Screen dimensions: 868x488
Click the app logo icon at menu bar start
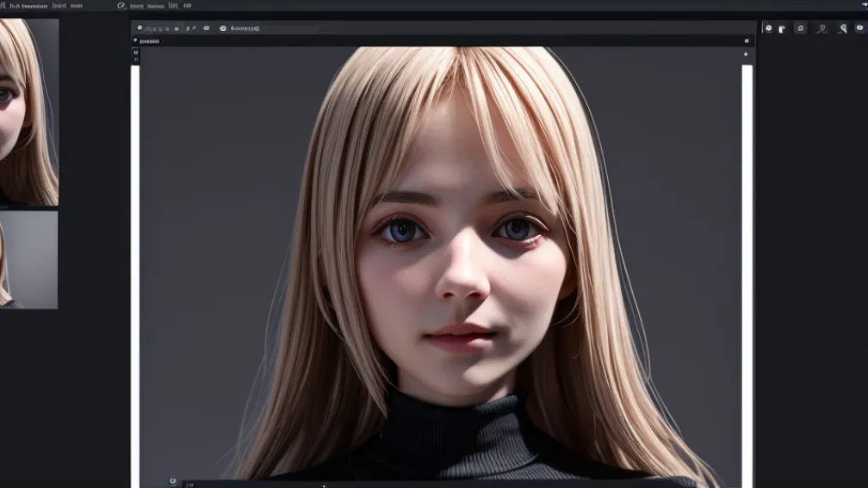click(3, 5)
